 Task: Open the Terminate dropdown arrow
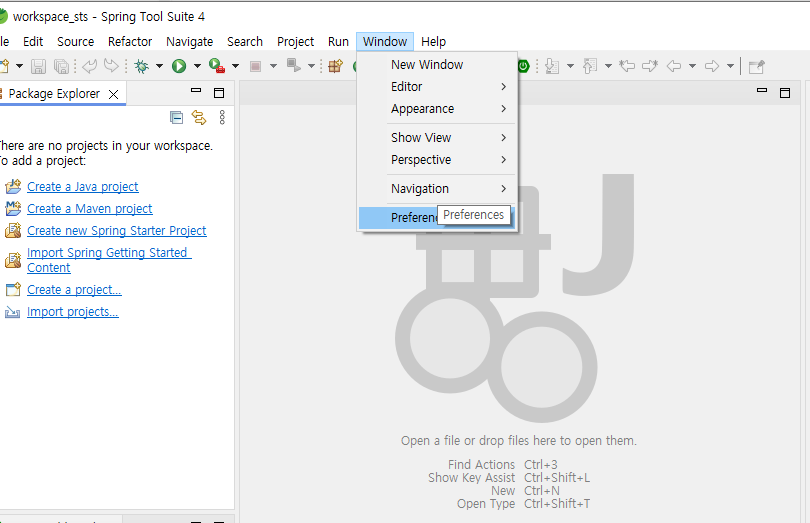click(273, 66)
